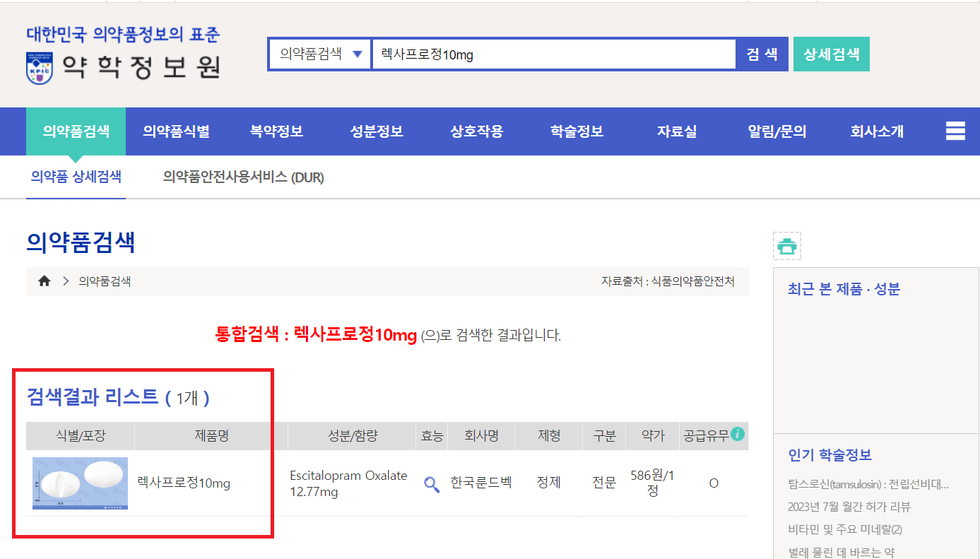Select the 의약품검색 menu tab

(x=76, y=131)
